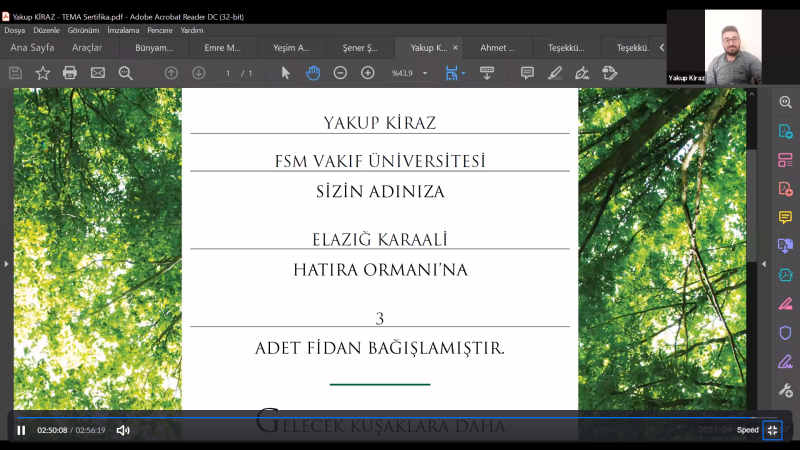Go to Ana Sayfa home view
Viewport: 800px width, 450px height.
tap(32, 47)
